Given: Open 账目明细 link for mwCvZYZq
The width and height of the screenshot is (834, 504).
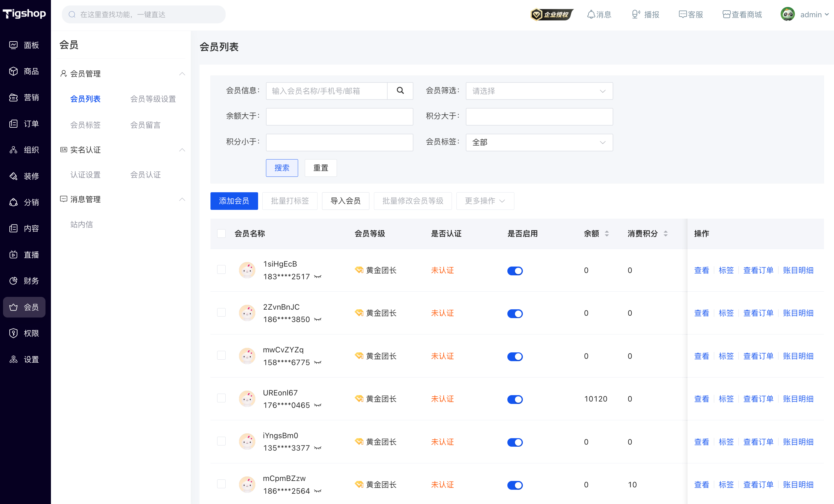Looking at the screenshot, I should (798, 356).
